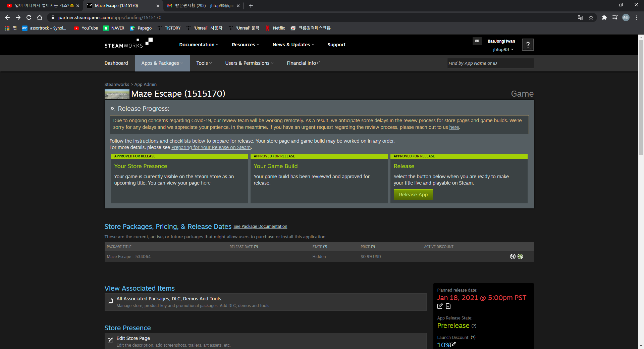Click the $0.99 USD price cell

pos(371,256)
